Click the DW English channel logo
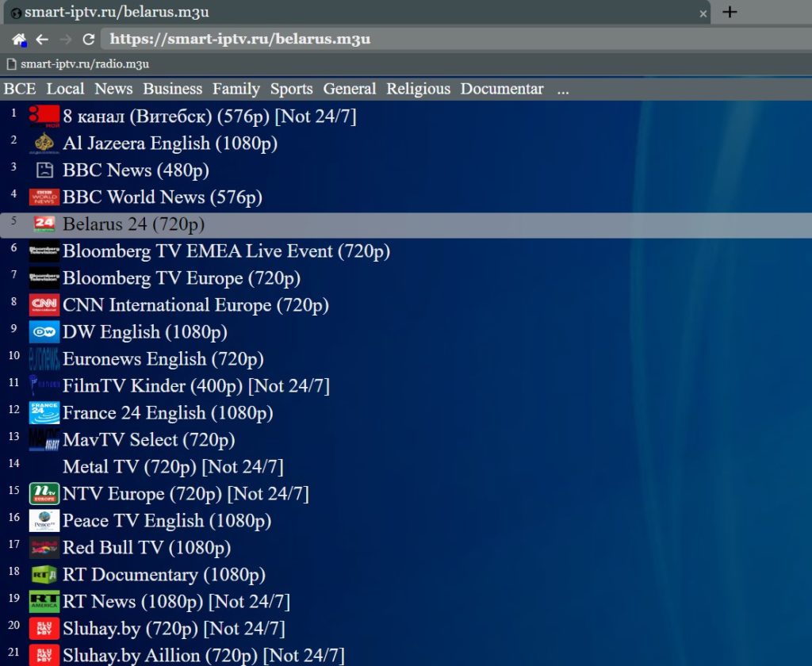This screenshot has width=812, height=666. coord(44,332)
